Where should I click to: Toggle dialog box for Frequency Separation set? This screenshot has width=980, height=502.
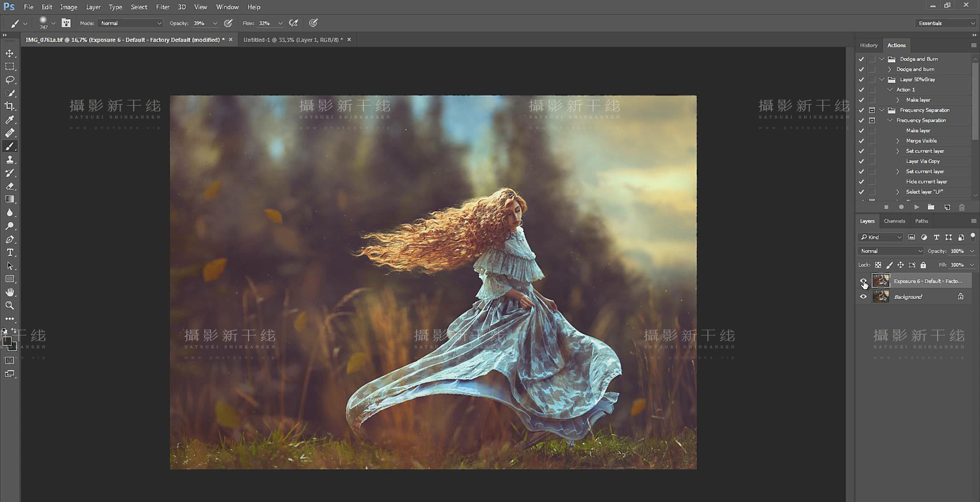click(x=872, y=110)
